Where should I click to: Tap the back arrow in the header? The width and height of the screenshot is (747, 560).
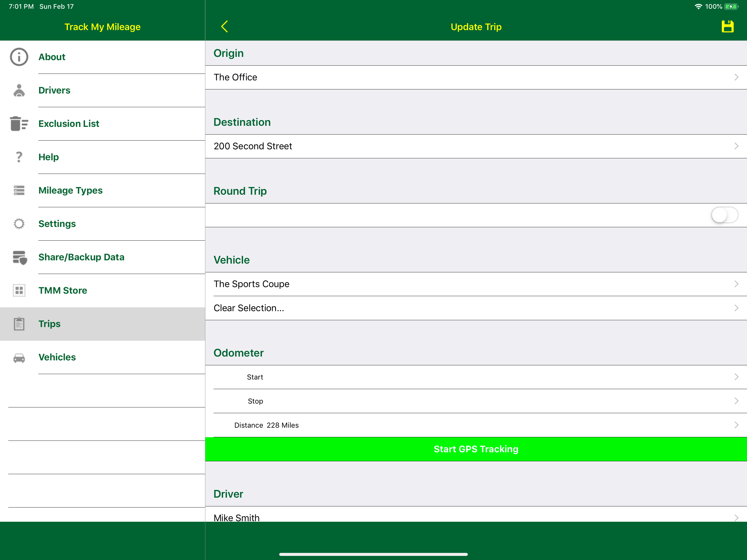[x=224, y=27]
